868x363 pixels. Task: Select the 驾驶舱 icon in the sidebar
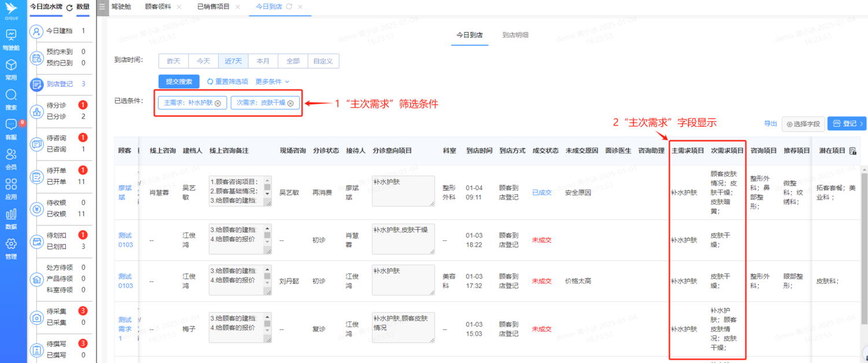(10, 39)
